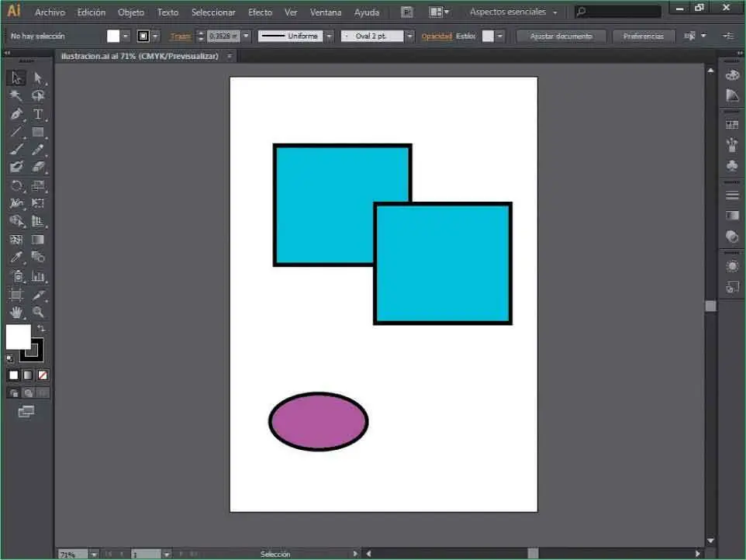Image resolution: width=746 pixels, height=560 pixels.
Task: Select the Rectangle tool
Action: tap(38, 132)
